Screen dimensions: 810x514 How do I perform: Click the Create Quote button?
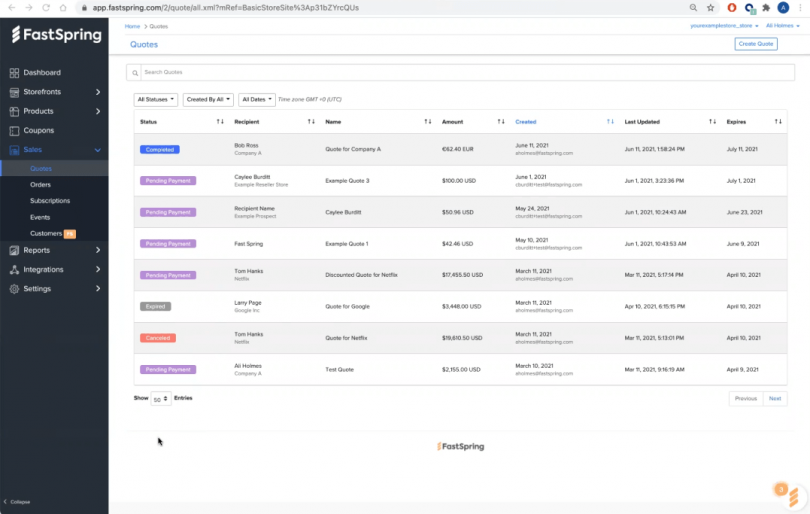756,44
